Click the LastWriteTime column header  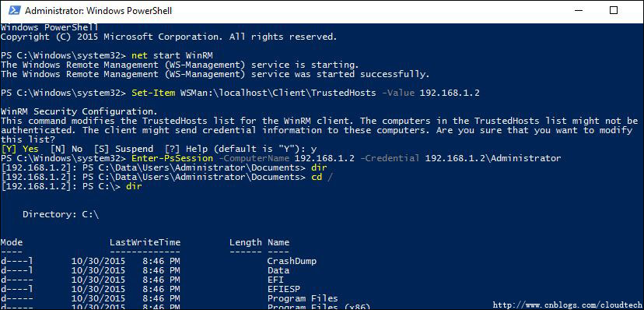[x=145, y=242]
